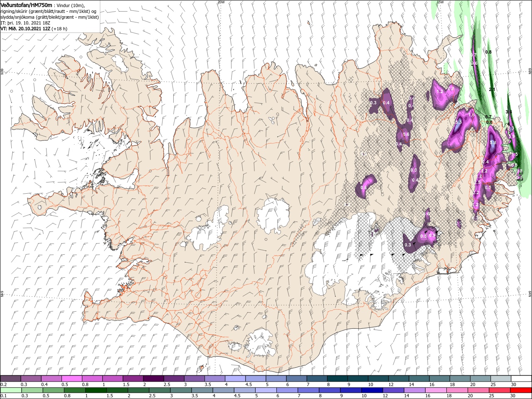
Task: Click the '5.5' snow value in the northeast
Action: click(458, 122)
